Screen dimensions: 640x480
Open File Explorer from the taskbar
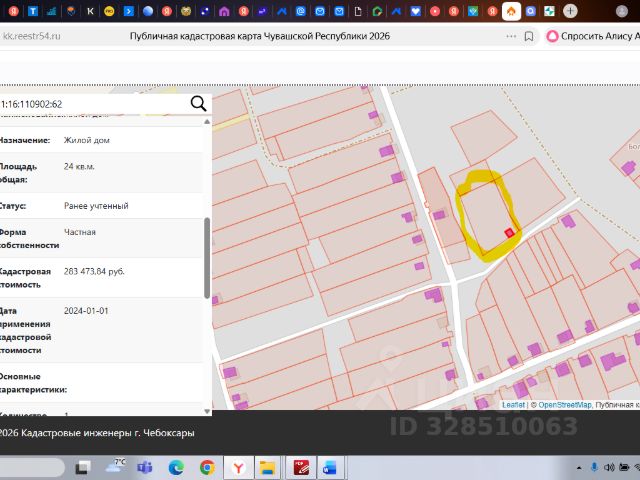coord(267,467)
